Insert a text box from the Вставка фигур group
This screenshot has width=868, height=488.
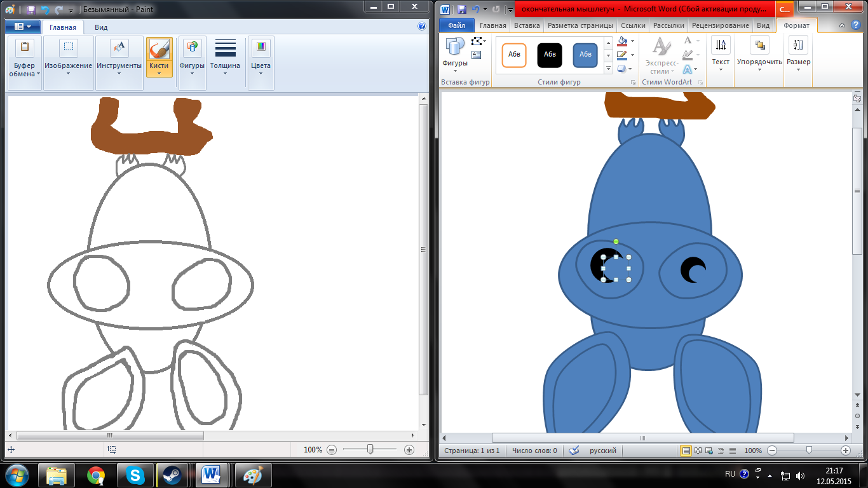click(x=477, y=55)
